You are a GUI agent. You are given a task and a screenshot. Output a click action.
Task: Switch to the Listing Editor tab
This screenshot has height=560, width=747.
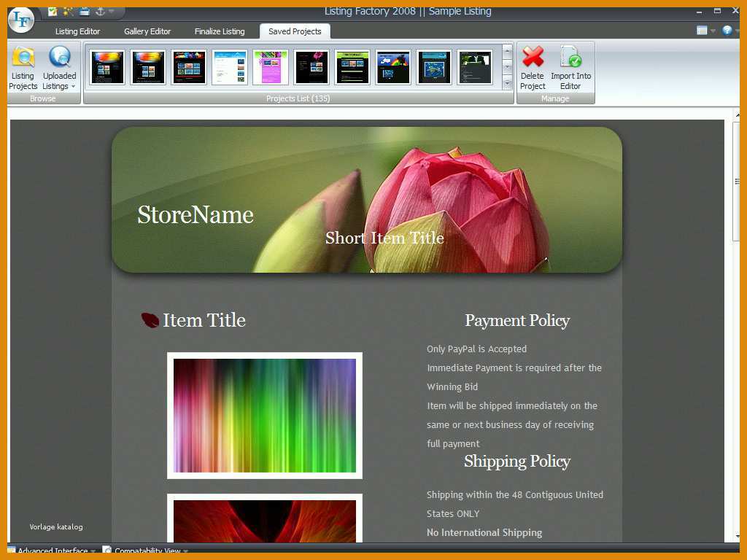pos(77,31)
